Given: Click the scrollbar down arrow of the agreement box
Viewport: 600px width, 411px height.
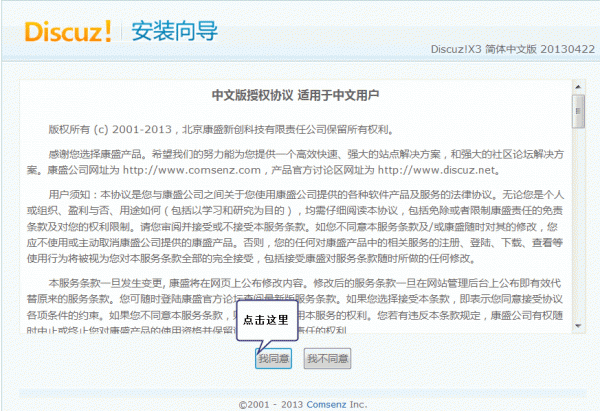Looking at the screenshot, I should [x=578, y=326].
